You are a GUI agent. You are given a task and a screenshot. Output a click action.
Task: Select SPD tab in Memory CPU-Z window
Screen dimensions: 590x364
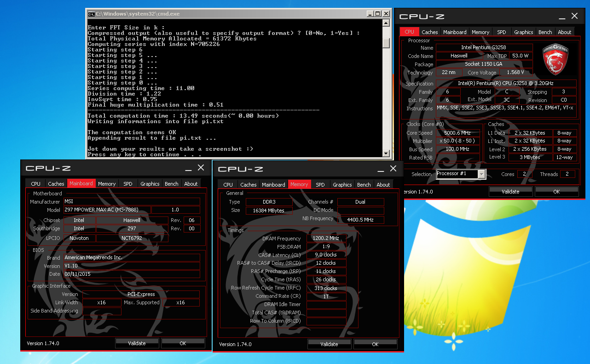320,185
